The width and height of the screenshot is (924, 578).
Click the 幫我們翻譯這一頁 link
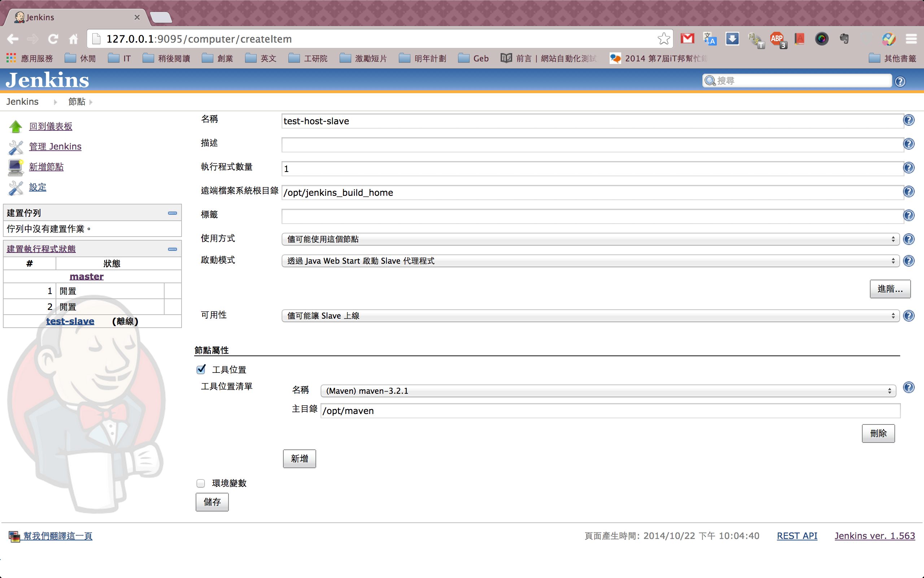(58, 536)
